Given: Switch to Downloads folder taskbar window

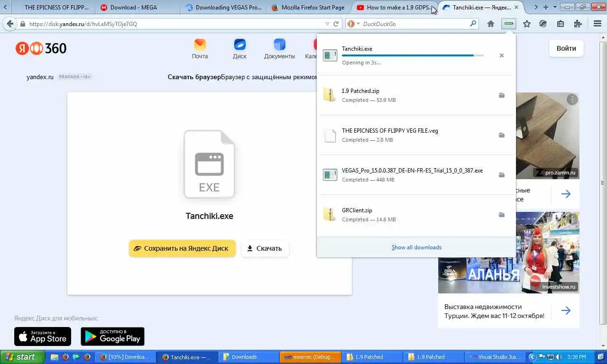Looking at the screenshot, I should [x=249, y=357].
